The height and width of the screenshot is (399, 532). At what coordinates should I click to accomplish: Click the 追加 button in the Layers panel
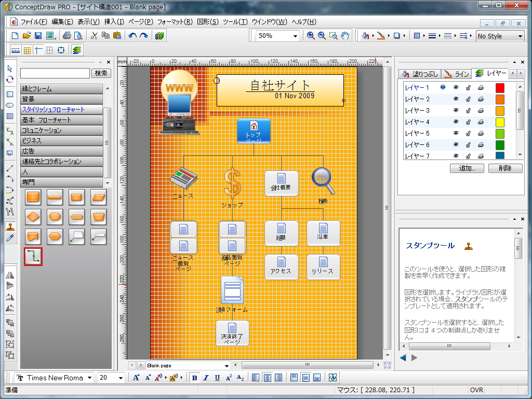[x=466, y=168]
